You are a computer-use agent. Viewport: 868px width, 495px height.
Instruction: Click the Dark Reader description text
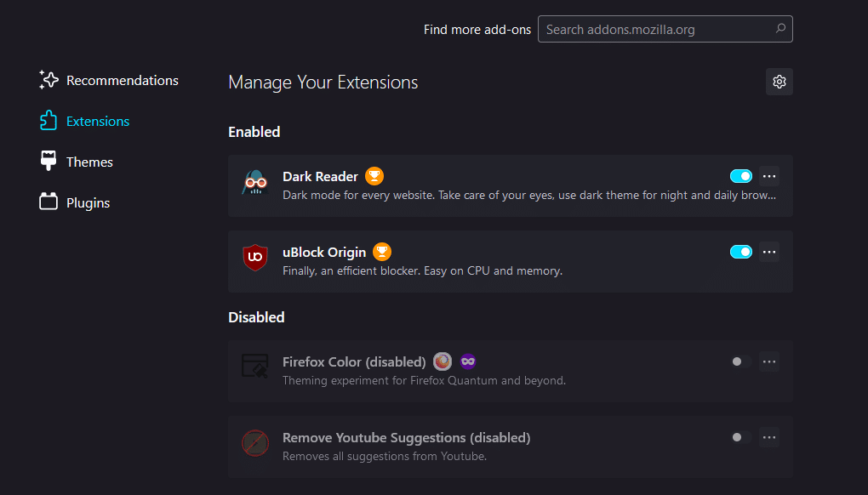529,196
